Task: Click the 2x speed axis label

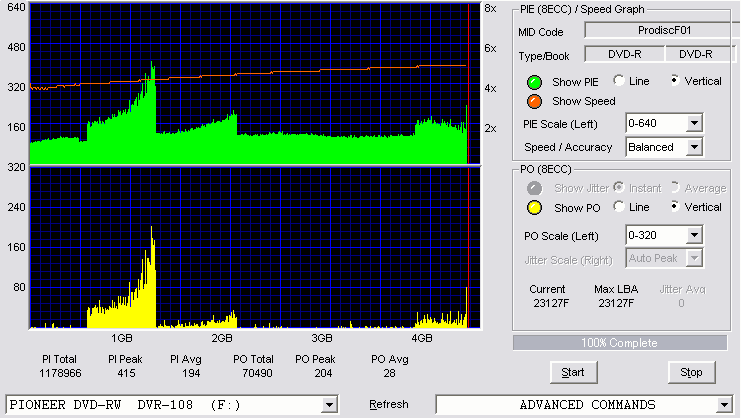Action: (491, 128)
